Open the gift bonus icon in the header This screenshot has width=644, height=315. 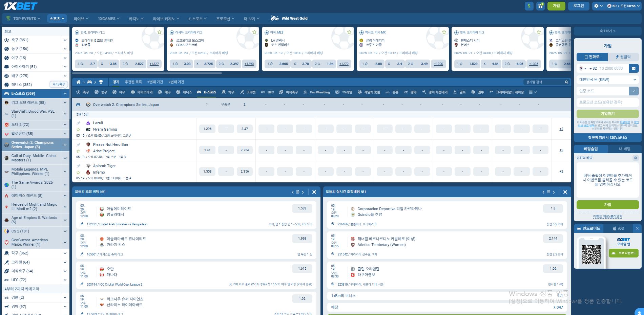click(x=540, y=6)
